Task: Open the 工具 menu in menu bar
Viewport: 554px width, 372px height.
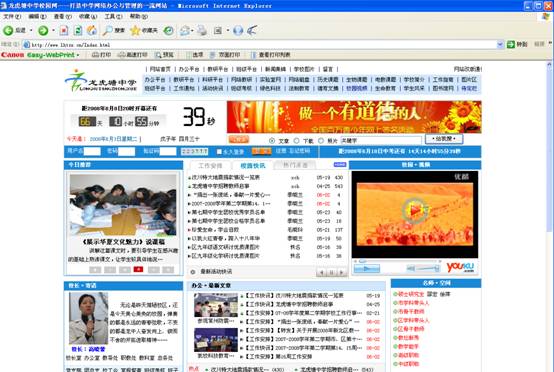Action: click(113, 17)
